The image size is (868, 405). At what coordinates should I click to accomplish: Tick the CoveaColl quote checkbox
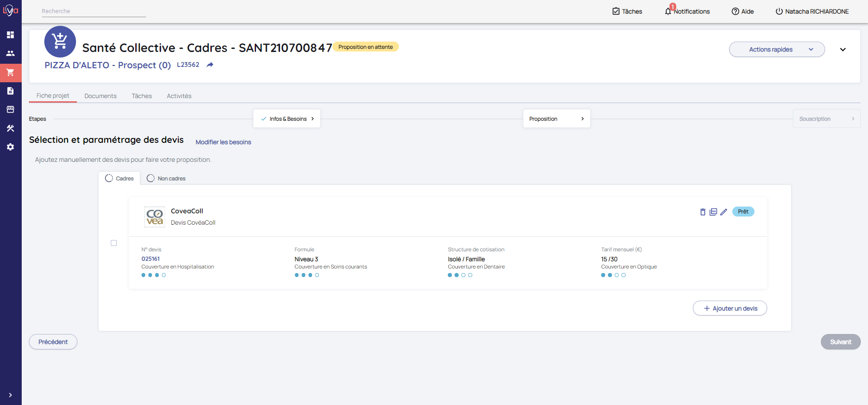click(114, 243)
